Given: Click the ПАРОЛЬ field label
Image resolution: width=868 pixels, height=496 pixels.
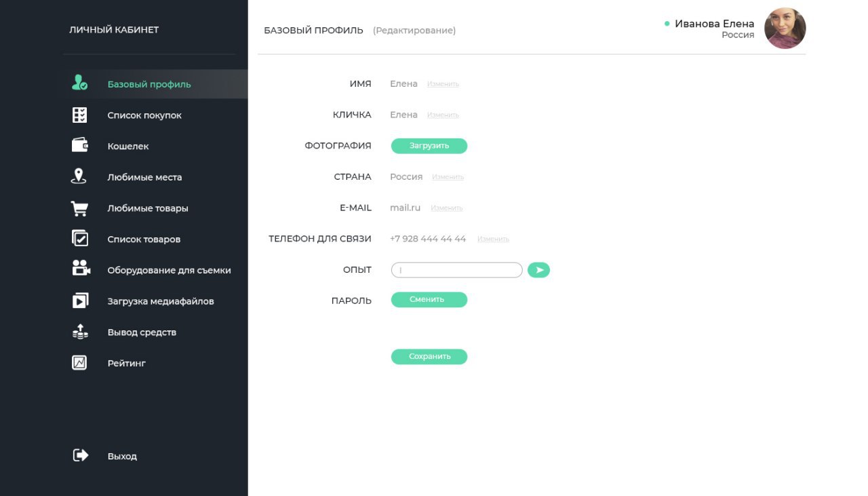Looking at the screenshot, I should click(x=351, y=301).
